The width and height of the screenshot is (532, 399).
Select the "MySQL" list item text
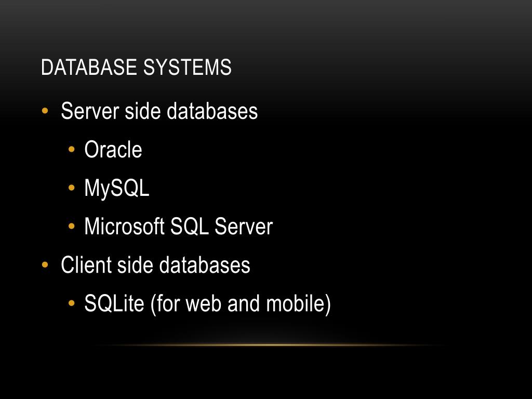click(117, 188)
